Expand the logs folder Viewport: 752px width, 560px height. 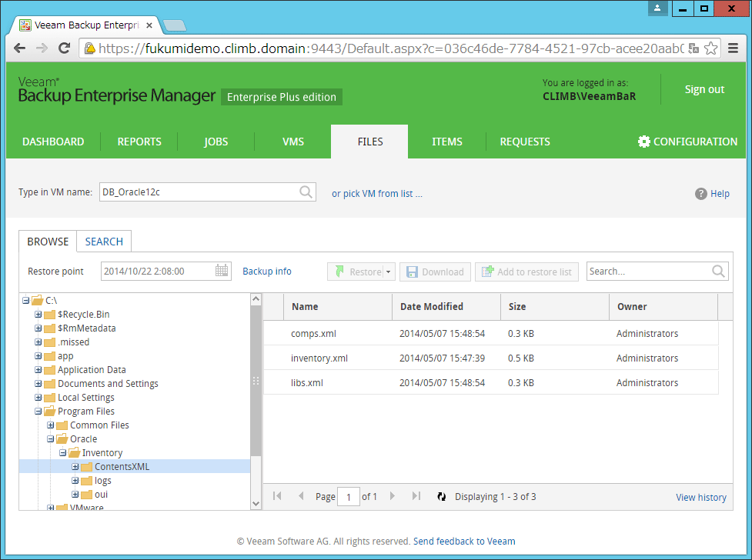75,481
